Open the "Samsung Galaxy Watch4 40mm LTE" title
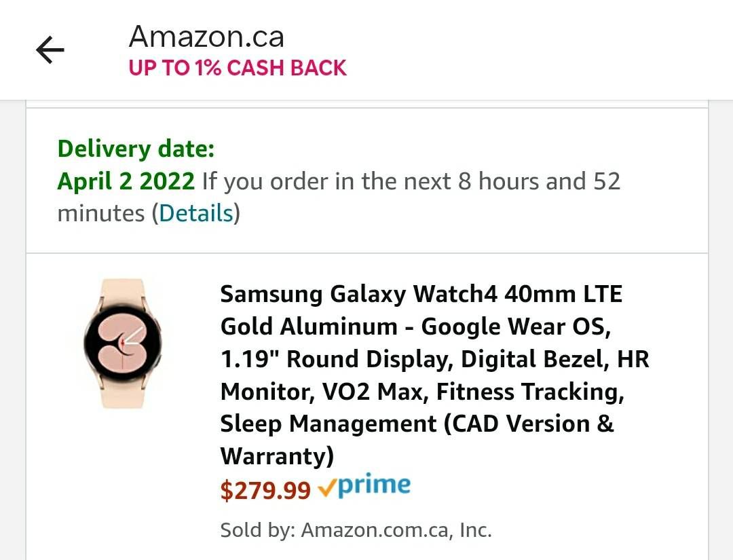 point(421,294)
